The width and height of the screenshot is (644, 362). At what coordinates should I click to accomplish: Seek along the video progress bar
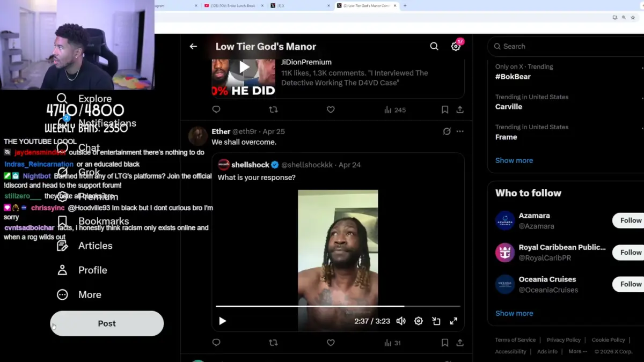coord(338,306)
